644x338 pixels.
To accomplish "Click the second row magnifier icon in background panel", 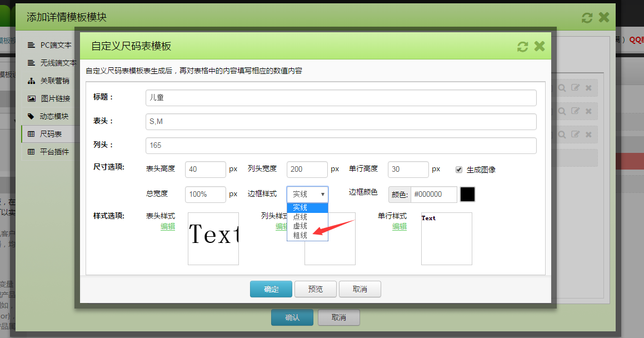I will pos(562,111).
